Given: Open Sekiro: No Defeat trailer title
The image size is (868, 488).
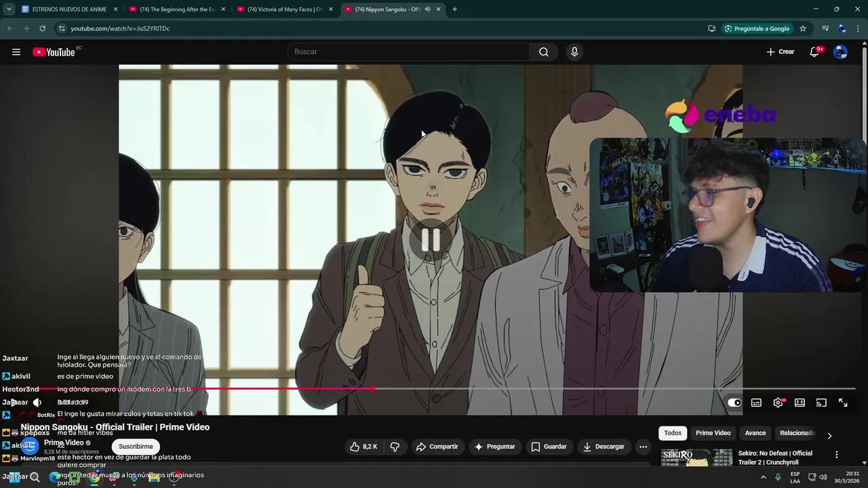Looking at the screenshot, I should click(x=774, y=457).
